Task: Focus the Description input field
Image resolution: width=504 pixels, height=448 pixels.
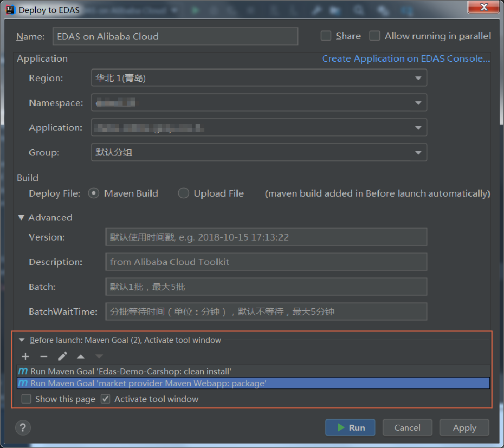Action: click(x=266, y=262)
